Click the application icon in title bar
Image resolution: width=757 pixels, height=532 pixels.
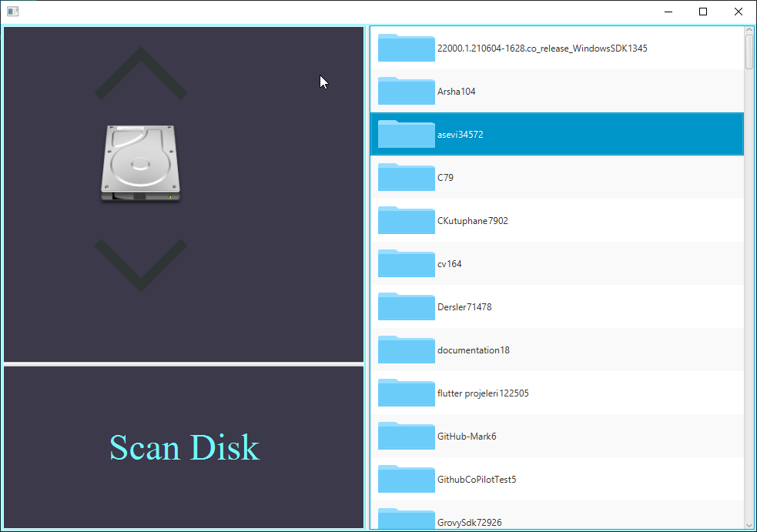pyautogui.click(x=13, y=12)
